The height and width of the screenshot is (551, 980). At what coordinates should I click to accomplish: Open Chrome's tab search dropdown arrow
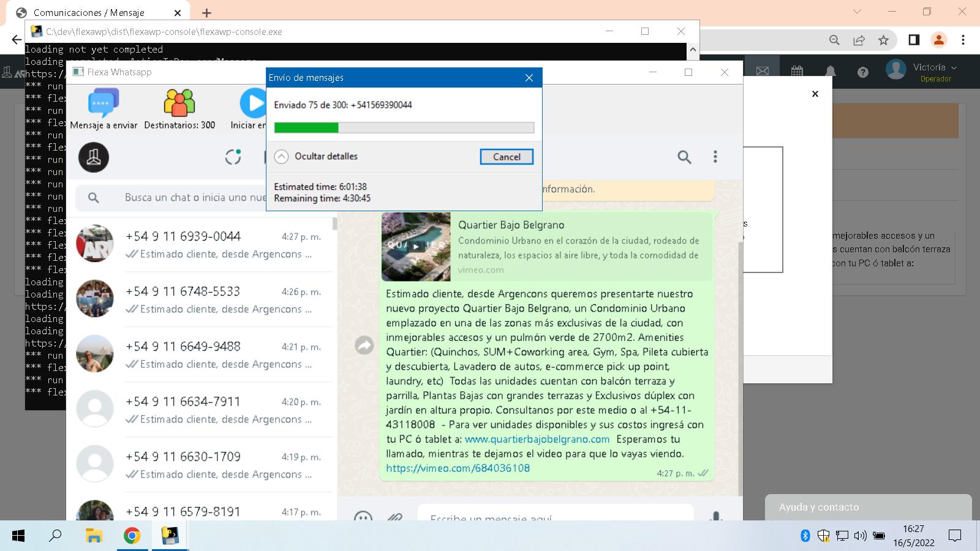point(857,12)
